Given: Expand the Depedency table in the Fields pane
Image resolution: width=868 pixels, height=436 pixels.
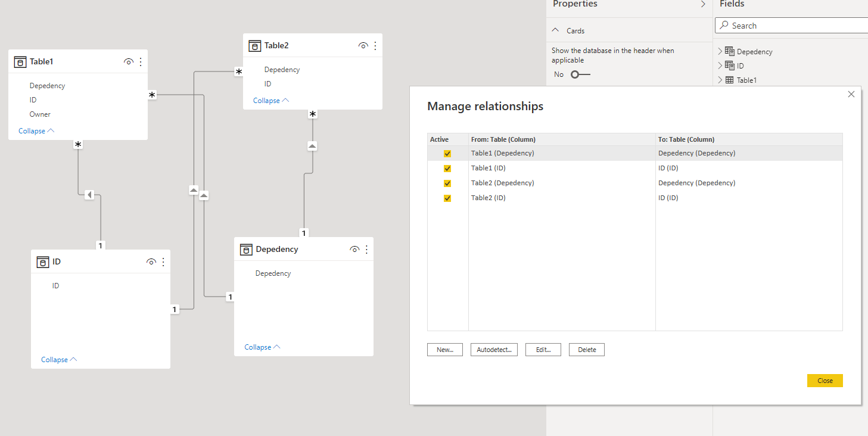Looking at the screenshot, I should click(720, 51).
